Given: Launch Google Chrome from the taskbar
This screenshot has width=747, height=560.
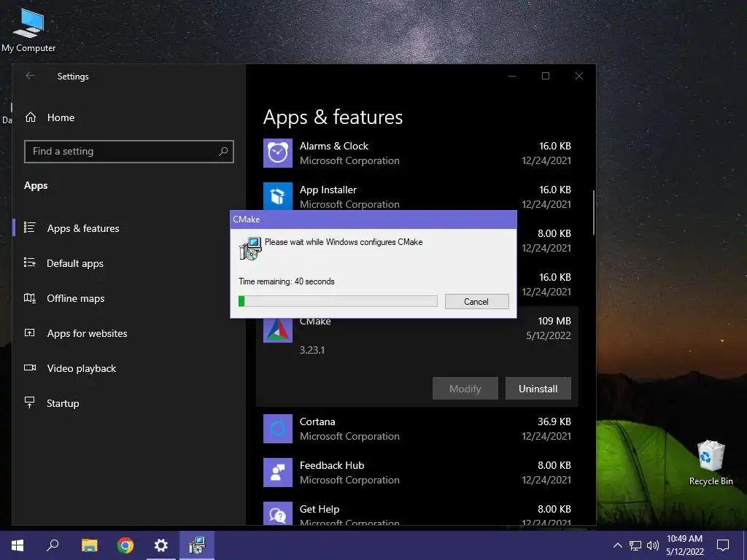Looking at the screenshot, I should pos(125,545).
